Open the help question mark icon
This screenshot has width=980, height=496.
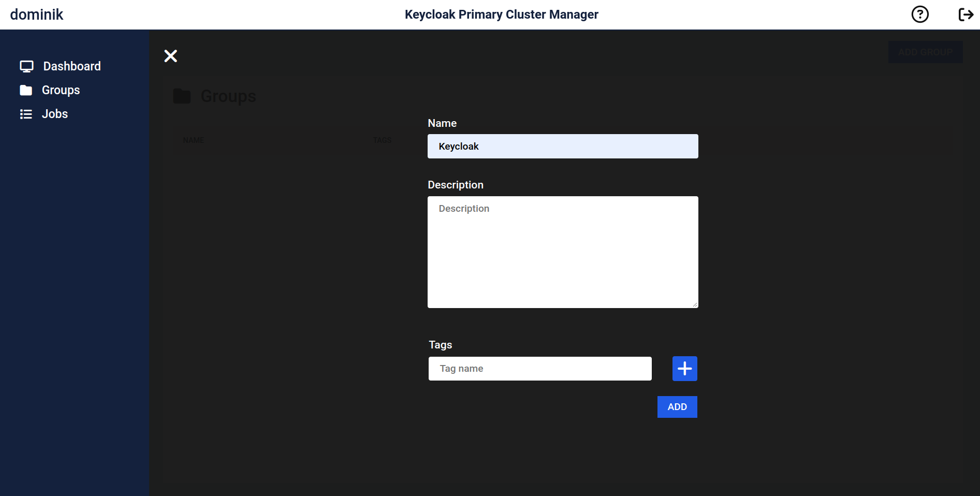pyautogui.click(x=920, y=14)
